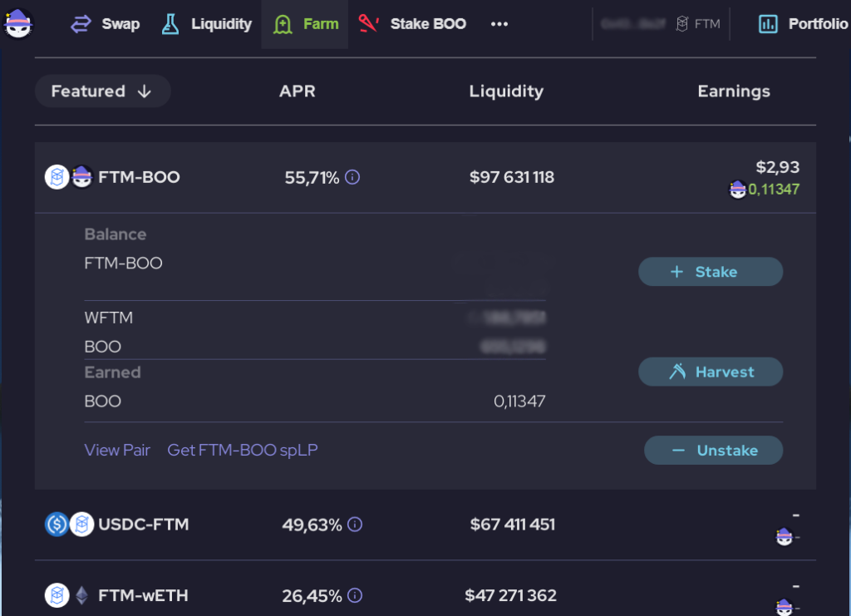Screen dimensions: 851x616
Task: Click the Swap arrows icon
Action: coord(81,24)
